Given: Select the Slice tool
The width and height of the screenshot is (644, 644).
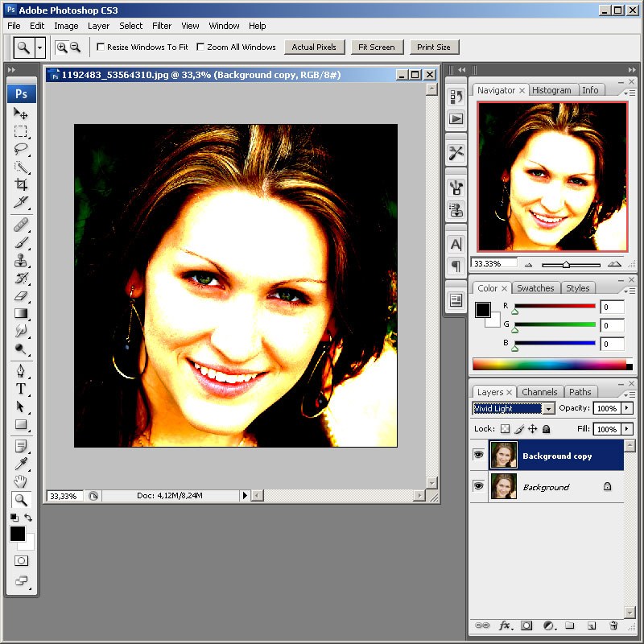Looking at the screenshot, I should tap(21, 202).
